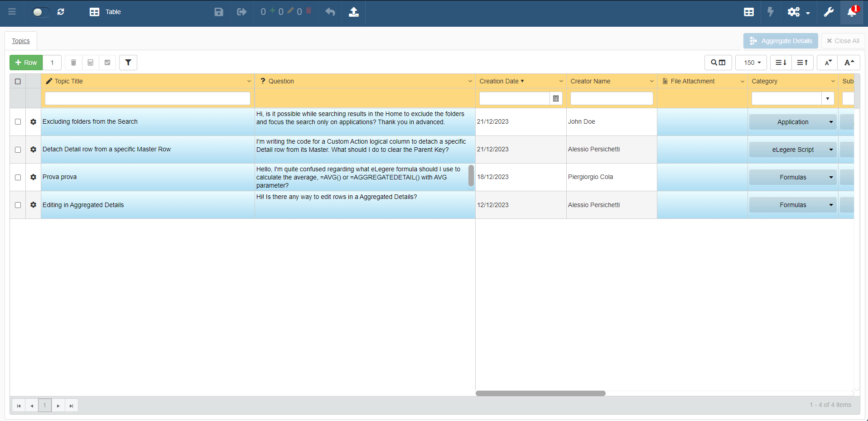The width and height of the screenshot is (868, 421).
Task: Click the save floppy disk icon
Action: click(219, 12)
